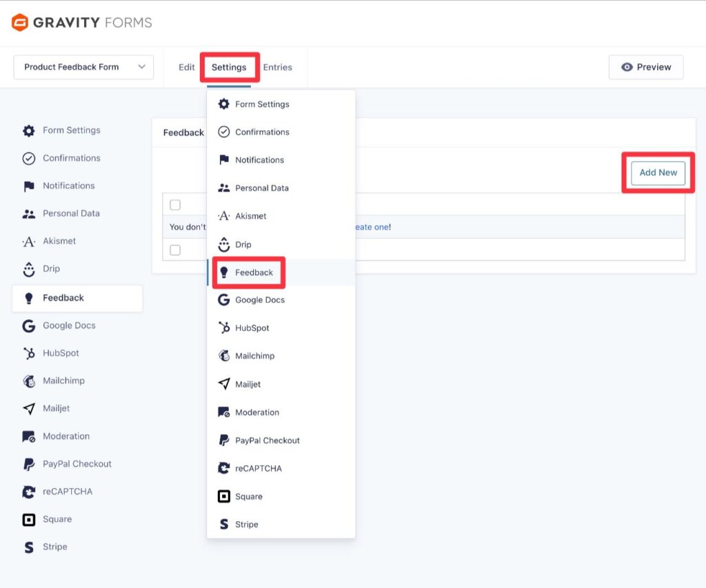Viewport: 706px width, 588px height.
Task: Open reCAPTCHA label in the left sidebar
Action: [x=68, y=492]
